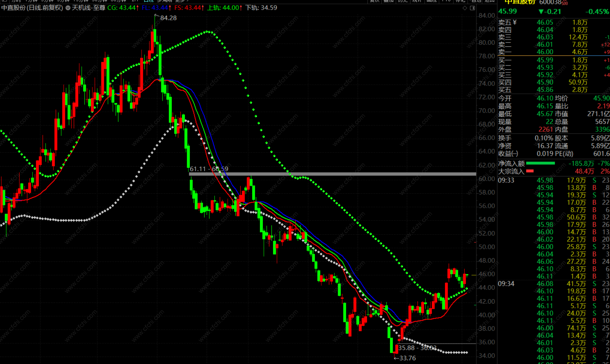The width and height of the screenshot is (610, 364).
Task: Toggle the side panel layout icon
Action: [472, 8]
